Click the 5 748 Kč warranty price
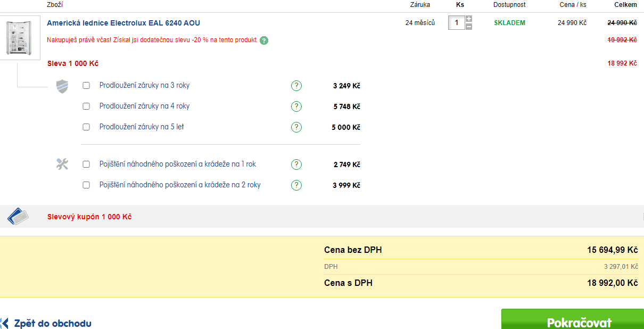Screen dimensions: 644x329 coord(347,106)
